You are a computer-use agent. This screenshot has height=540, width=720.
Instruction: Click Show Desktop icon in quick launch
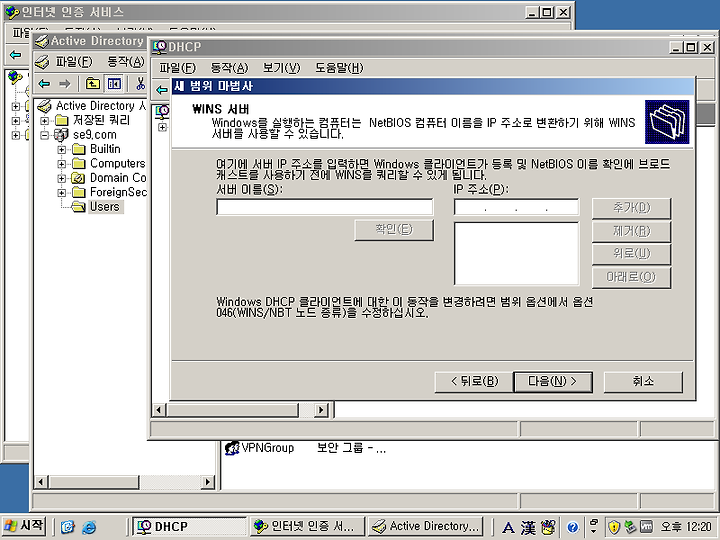68,526
